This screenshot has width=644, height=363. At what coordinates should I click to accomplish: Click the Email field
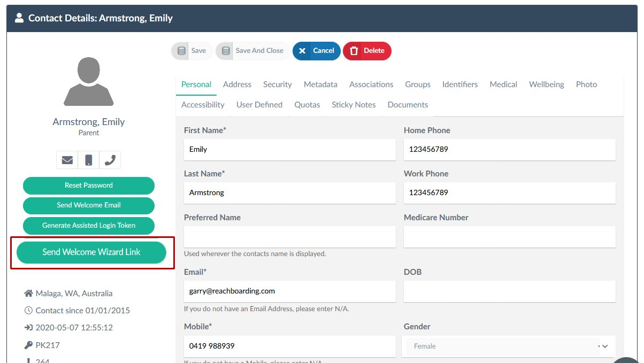290,291
